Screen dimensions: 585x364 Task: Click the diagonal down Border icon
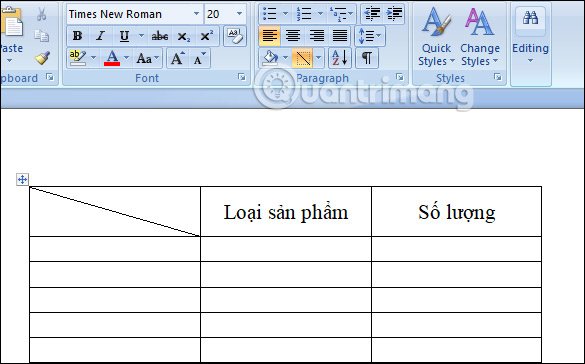coord(303,58)
